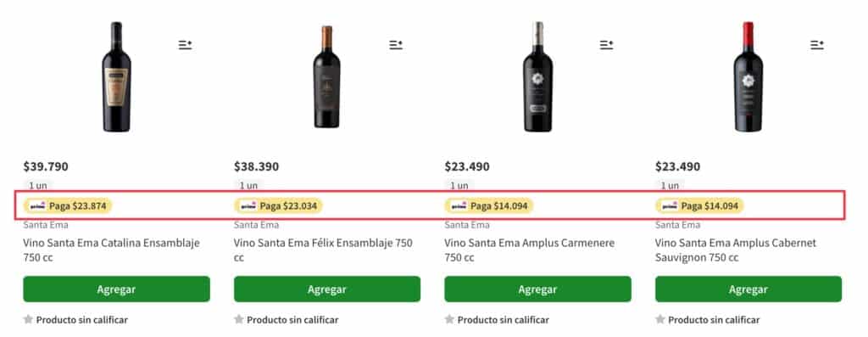The height and width of the screenshot is (337, 868).
Task: Click the rating star under Félix Ensamblaje
Action: (238, 319)
